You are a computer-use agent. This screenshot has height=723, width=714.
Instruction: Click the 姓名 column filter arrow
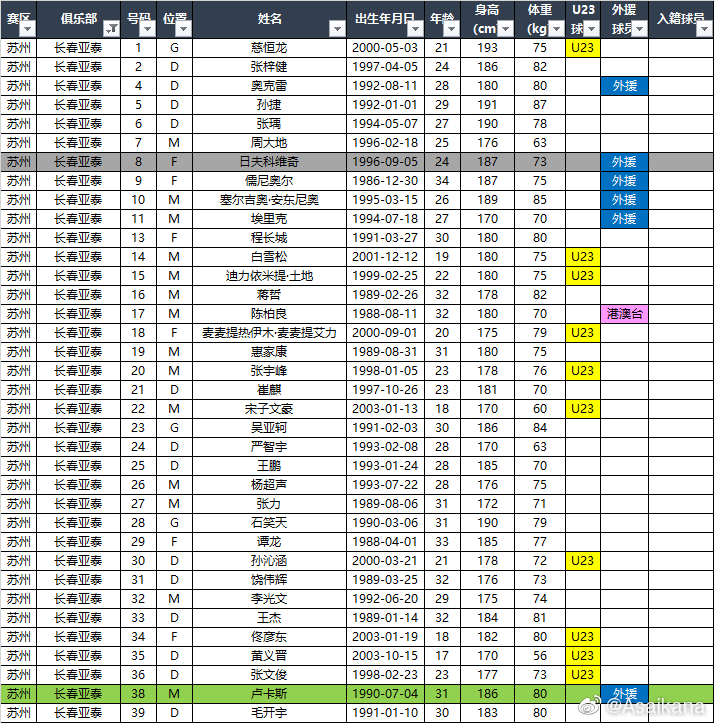[339, 29]
